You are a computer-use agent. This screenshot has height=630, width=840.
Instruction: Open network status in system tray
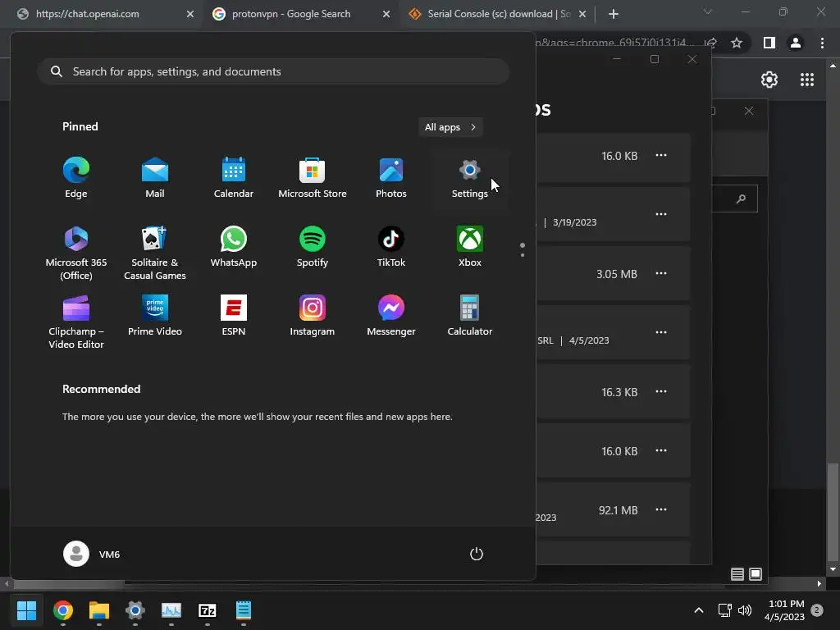pyautogui.click(x=724, y=610)
